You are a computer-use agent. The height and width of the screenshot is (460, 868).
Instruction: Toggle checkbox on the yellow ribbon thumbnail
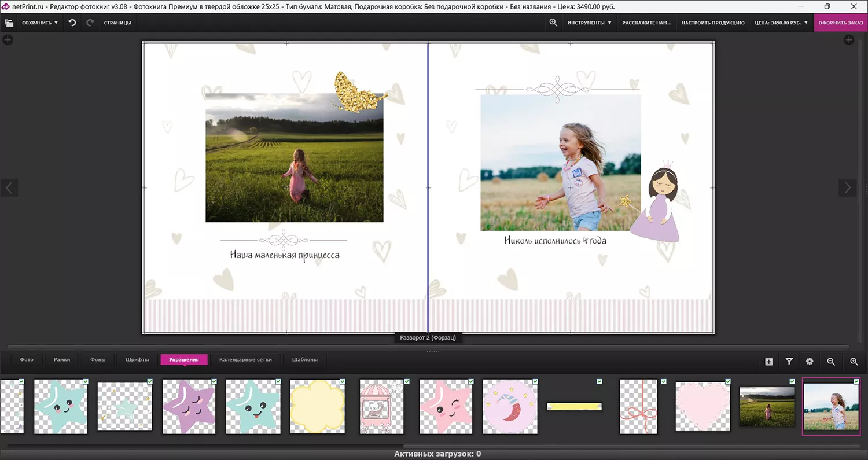click(x=599, y=381)
